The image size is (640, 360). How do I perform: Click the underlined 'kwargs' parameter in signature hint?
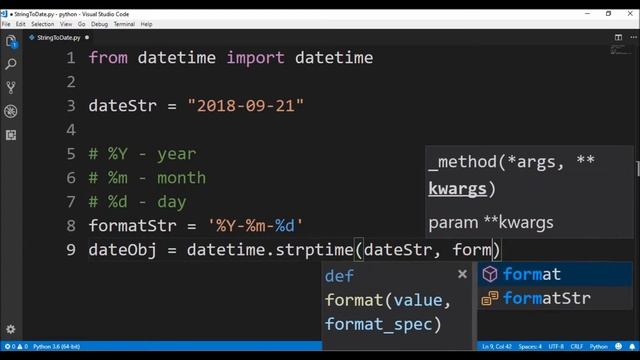pyautogui.click(x=458, y=189)
